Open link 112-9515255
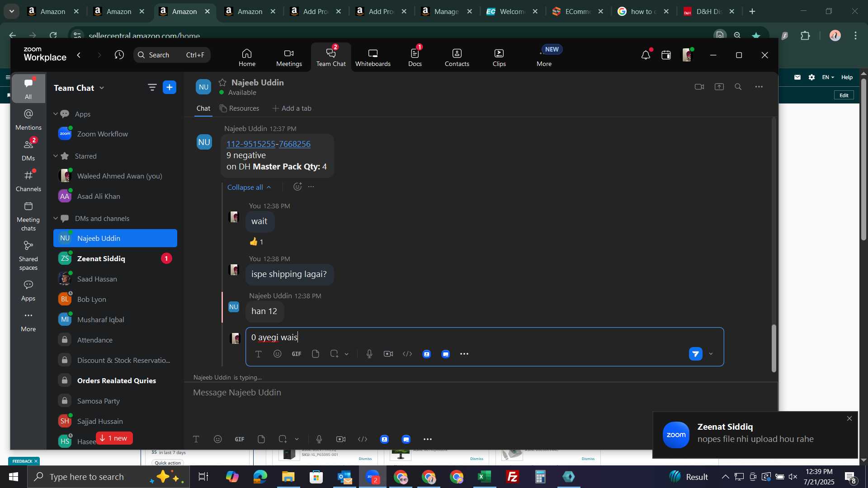Screen dimensions: 868x488 (x=251, y=144)
